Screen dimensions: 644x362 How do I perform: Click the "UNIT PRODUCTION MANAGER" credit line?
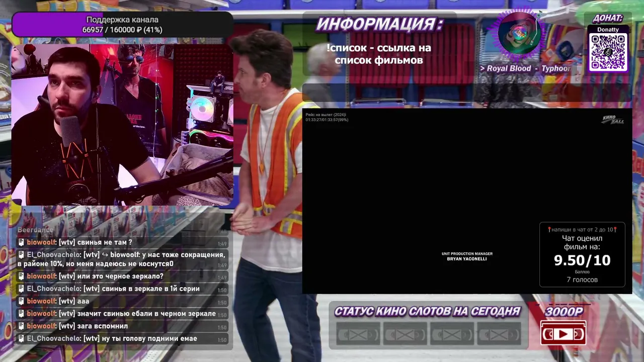(x=467, y=254)
